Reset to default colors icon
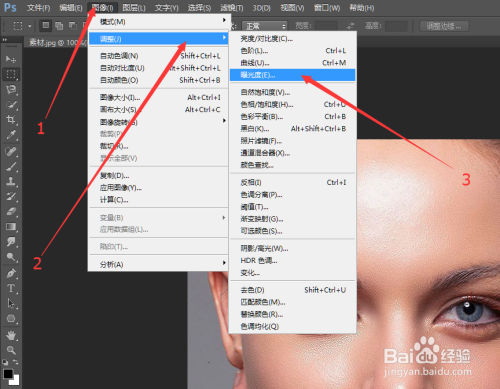This screenshot has width=500, height=389. click(x=5, y=362)
